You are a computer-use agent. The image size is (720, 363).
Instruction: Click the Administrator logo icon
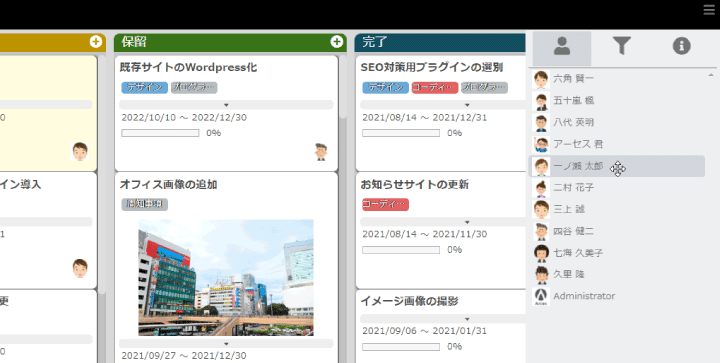[541, 296]
